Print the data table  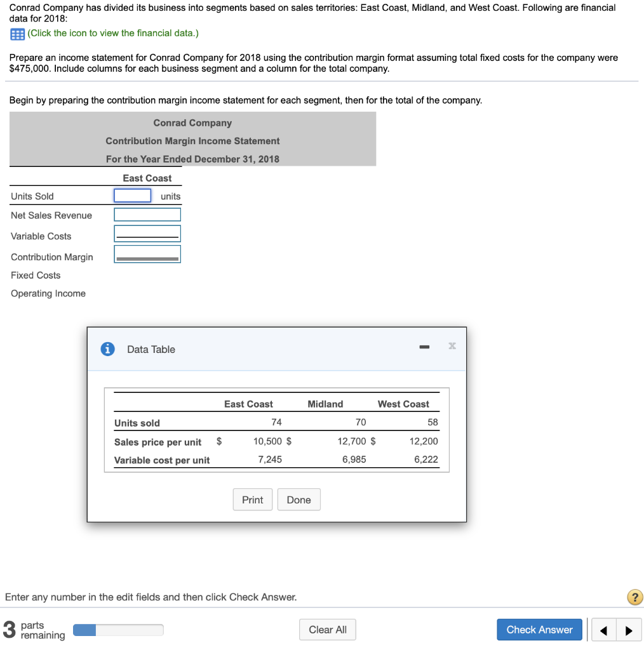(253, 500)
